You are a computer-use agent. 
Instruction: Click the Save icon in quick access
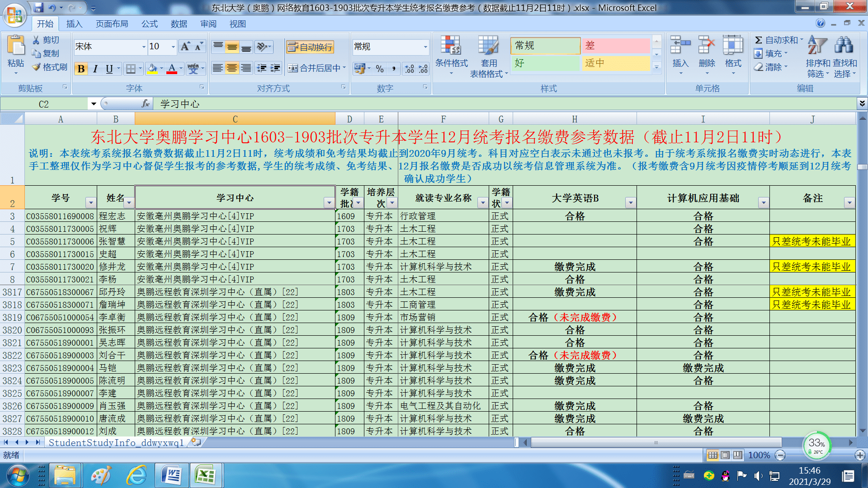pos(38,8)
